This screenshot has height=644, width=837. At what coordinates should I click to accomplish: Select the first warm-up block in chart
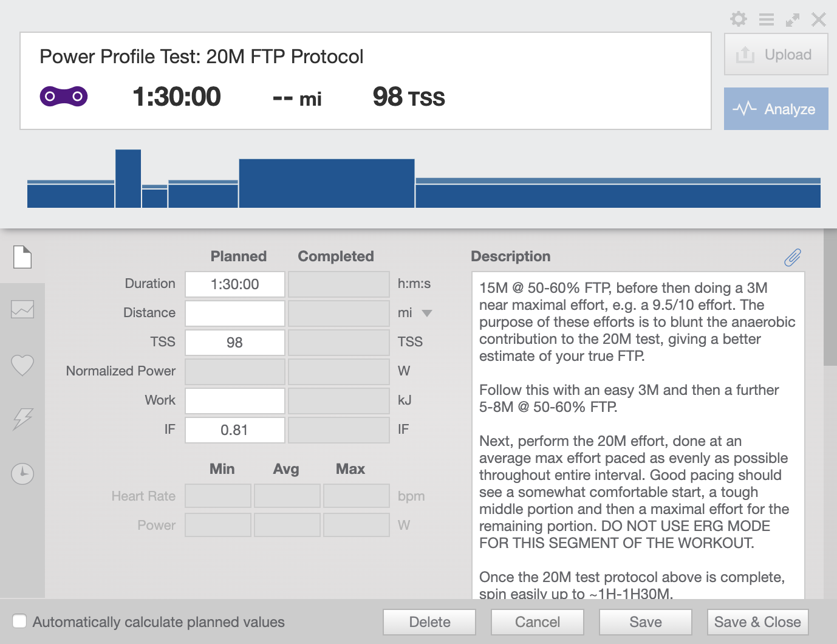[x=70, y=194]
